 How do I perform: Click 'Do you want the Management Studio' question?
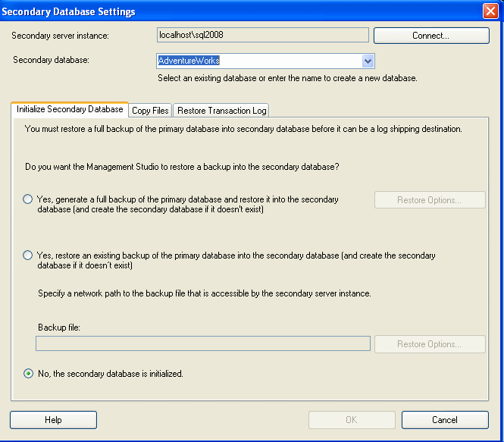click(x=182, y=167)
